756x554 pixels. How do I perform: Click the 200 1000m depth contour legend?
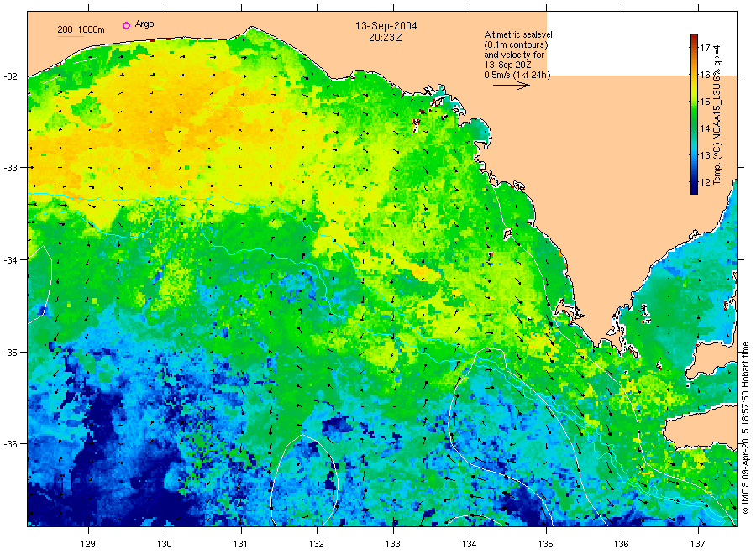pyautogui.click(x=81, y=30)
